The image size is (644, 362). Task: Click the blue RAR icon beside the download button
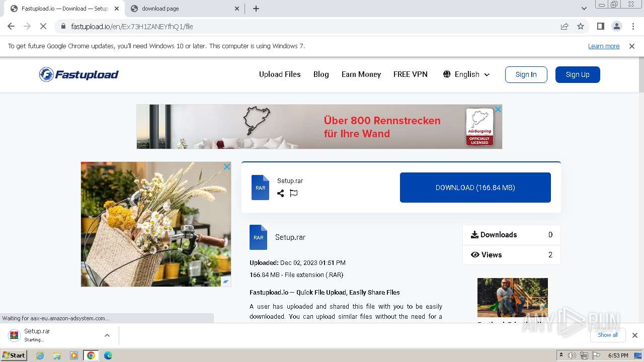[260, 188]
